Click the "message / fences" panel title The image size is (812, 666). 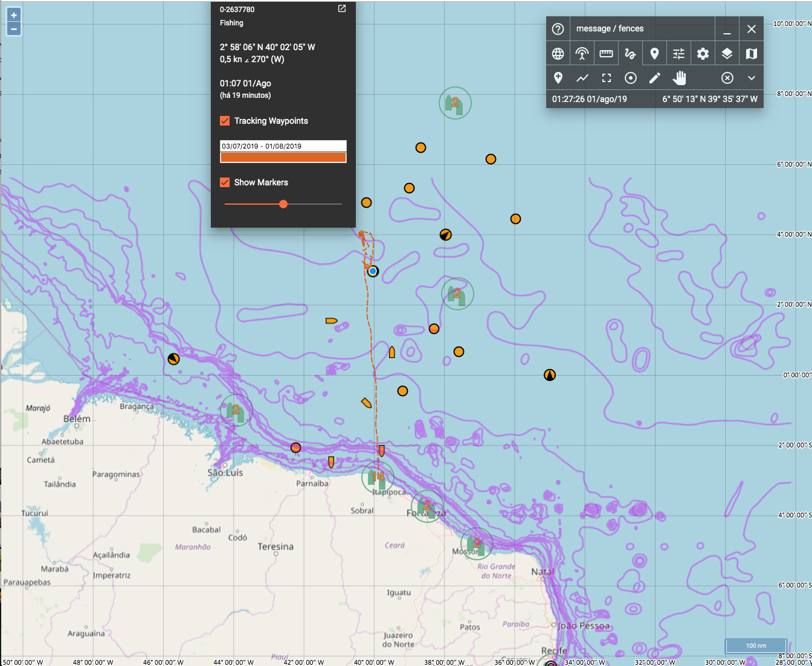610,28
